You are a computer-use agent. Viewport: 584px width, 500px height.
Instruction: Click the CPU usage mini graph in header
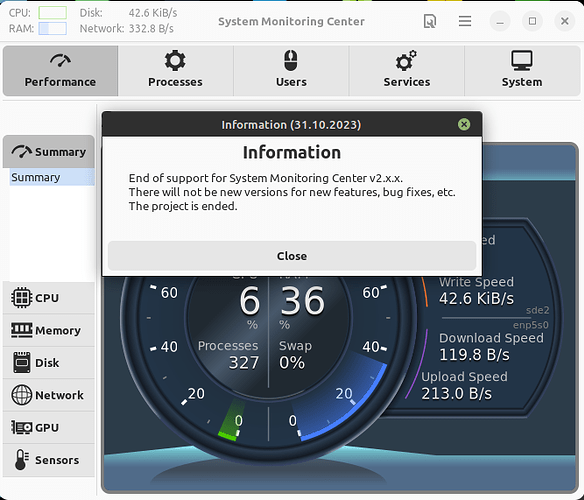(x=53, y=13)
